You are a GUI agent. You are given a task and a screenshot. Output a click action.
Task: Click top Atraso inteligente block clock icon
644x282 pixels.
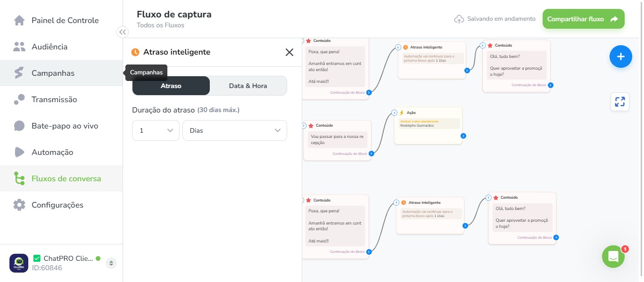pyautogui.click(x=405, y=48)
